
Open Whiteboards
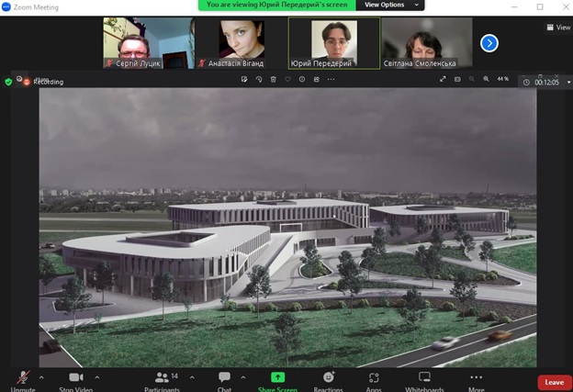click(424, 381)
